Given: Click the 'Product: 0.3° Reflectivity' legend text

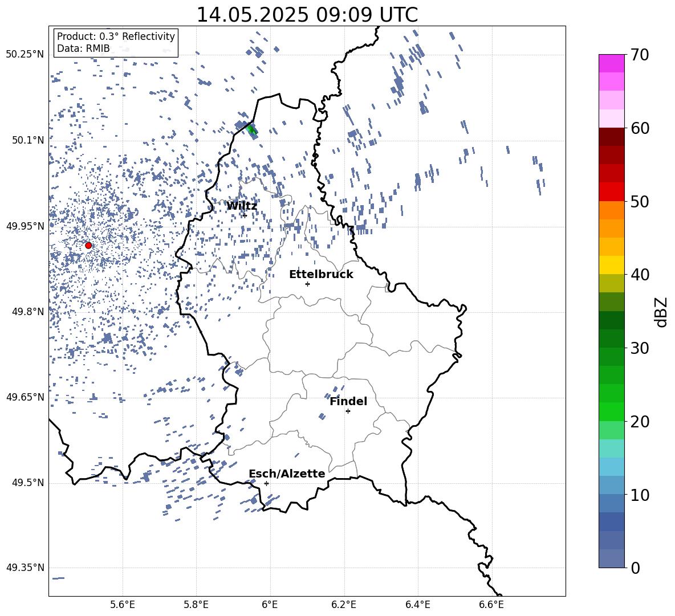Looking at the screenshot, I should [116, 36].
